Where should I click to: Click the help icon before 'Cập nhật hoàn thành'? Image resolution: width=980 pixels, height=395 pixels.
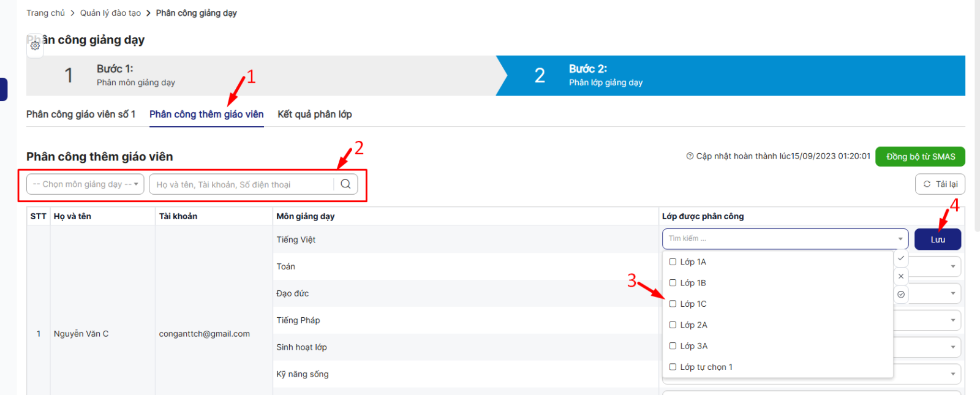(x=690, y=156)
